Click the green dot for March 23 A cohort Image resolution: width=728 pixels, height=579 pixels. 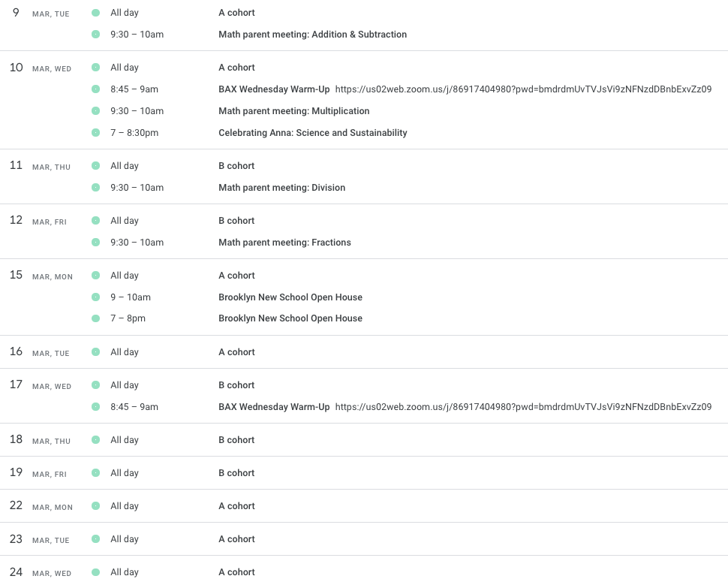coord(95,539)
